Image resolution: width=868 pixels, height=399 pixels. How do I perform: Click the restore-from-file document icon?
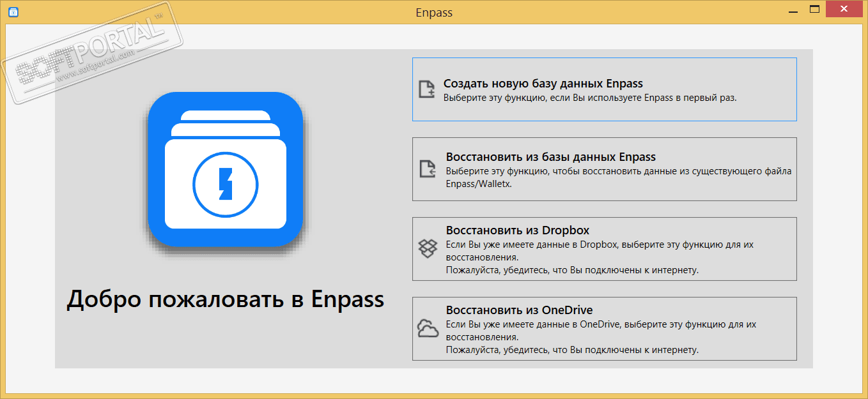(x=427, y=169)
